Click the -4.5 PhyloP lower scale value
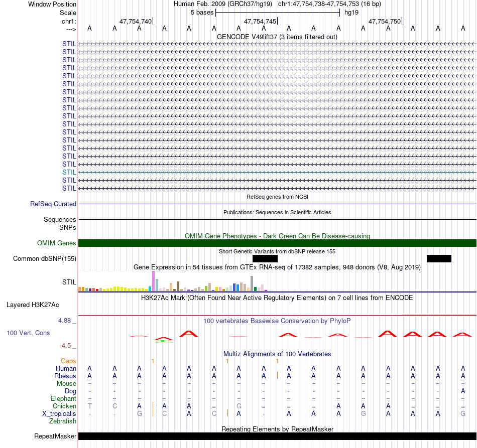 tap(65, 346)
